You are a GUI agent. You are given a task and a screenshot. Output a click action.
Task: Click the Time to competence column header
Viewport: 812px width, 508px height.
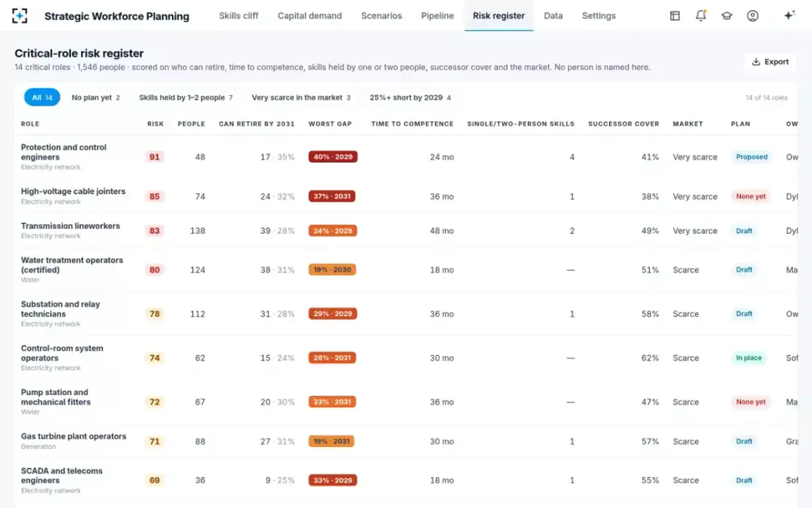coord(412,124)
